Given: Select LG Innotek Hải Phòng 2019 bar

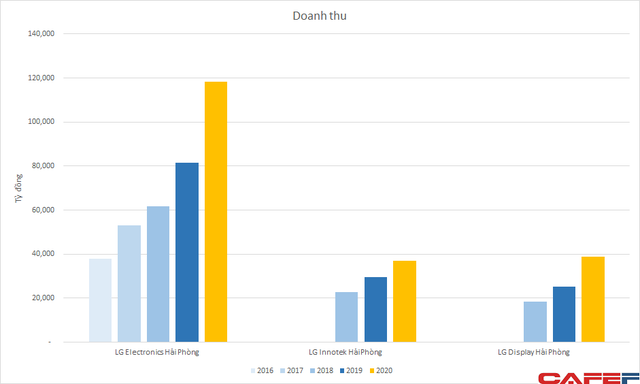Looking at the screenshot, I should pos(376,310).
